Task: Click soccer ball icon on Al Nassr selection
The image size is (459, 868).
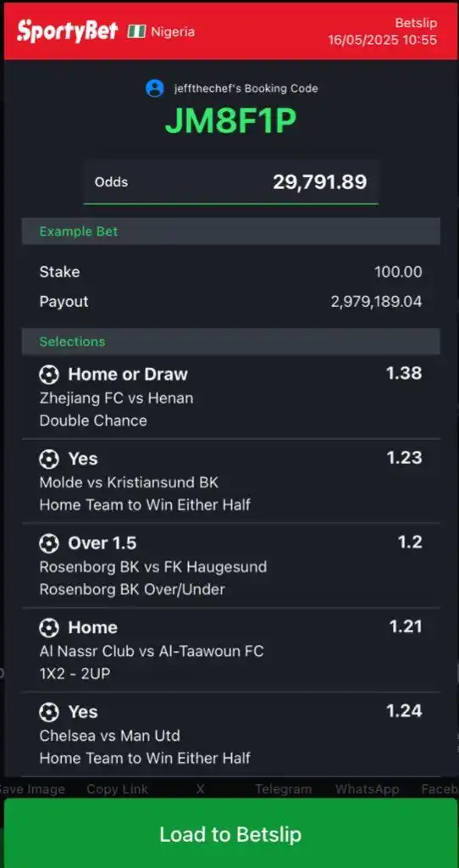Action: pyautogui.click(x=48, y=628)
